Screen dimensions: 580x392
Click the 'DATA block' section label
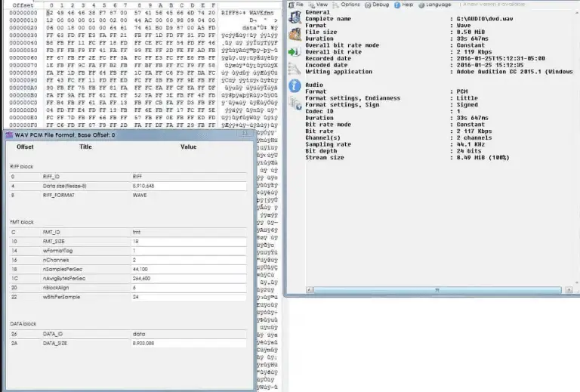[x=23, y=324]
